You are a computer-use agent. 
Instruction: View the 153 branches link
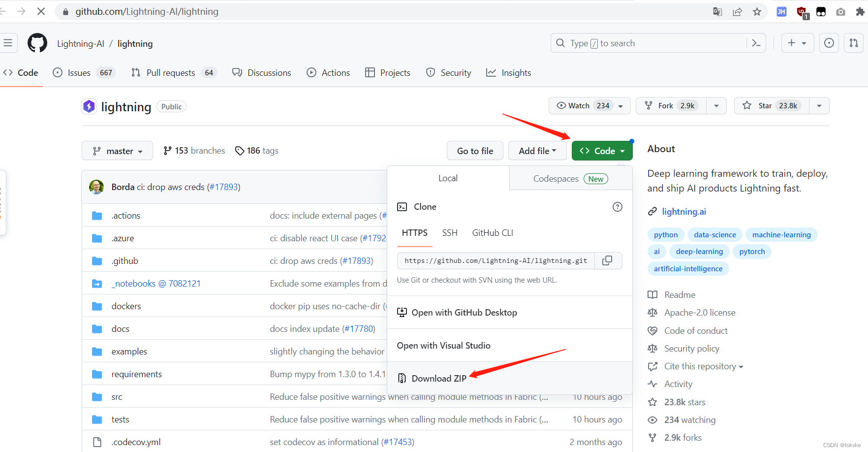coord(194,151)
